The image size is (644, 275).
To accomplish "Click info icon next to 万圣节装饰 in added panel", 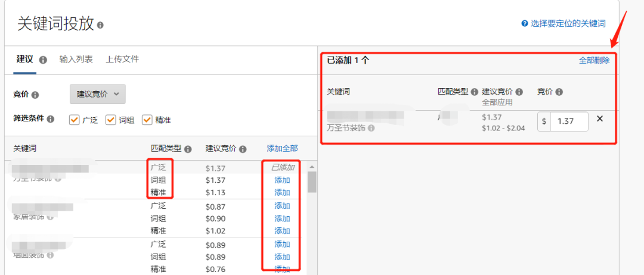I will click(371, 127).
